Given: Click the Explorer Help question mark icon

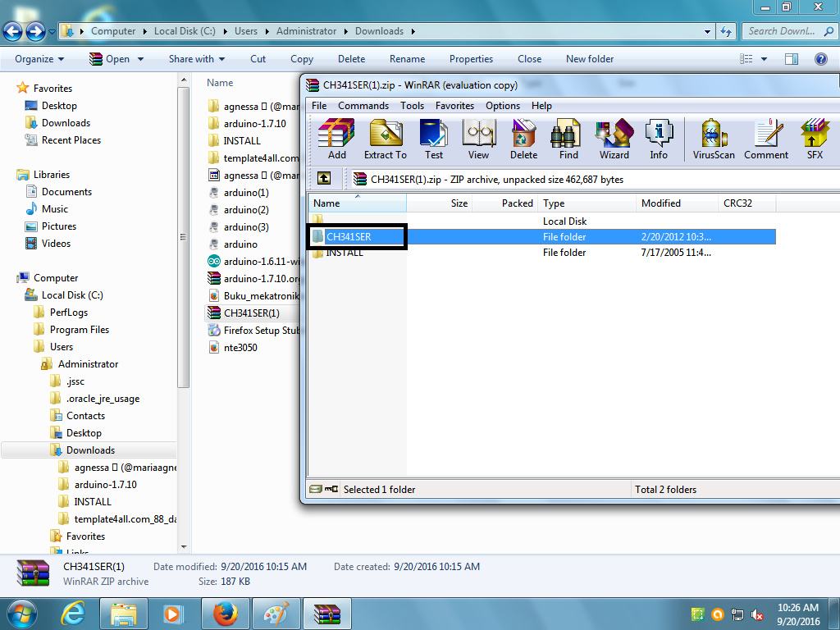Looking at the screenshot, I should click(820, 59).
